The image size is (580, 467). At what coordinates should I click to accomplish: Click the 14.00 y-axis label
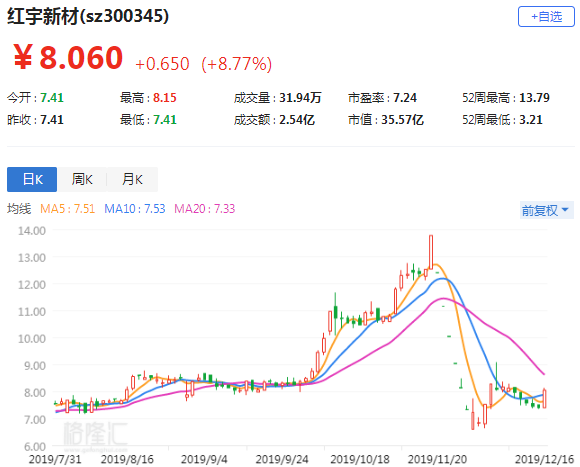coord(32,231)
